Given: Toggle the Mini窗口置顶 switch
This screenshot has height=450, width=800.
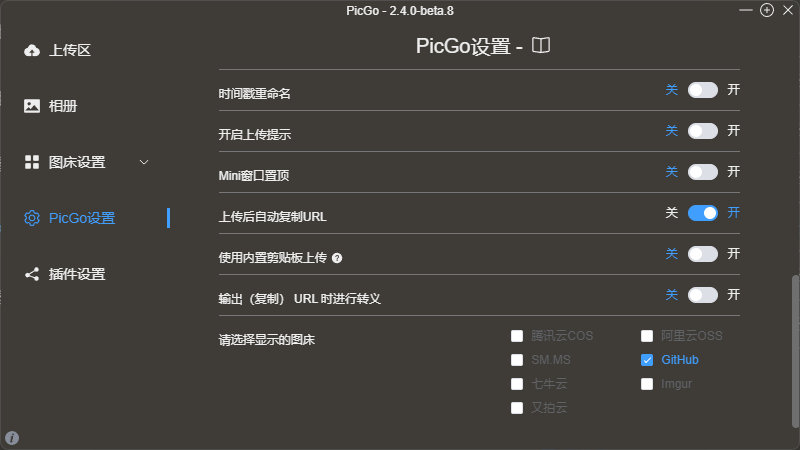Looking at the screenshot, I should 703,172.
